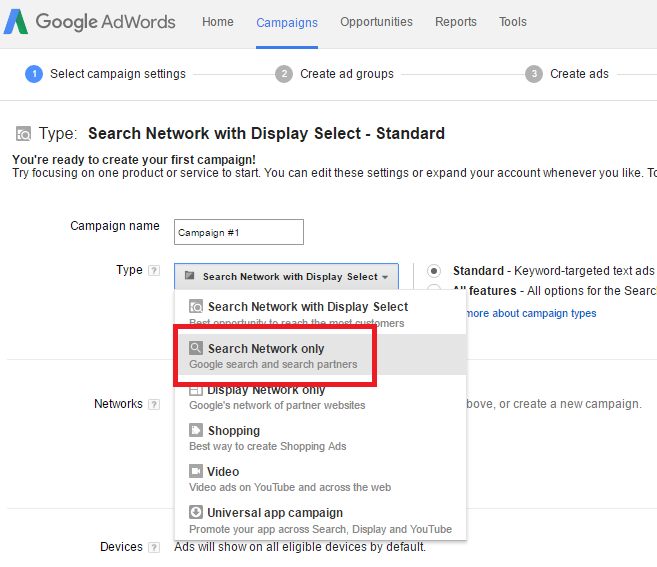
Task: Click step 1 circle Select campaign settings
Action: [34, 74]
